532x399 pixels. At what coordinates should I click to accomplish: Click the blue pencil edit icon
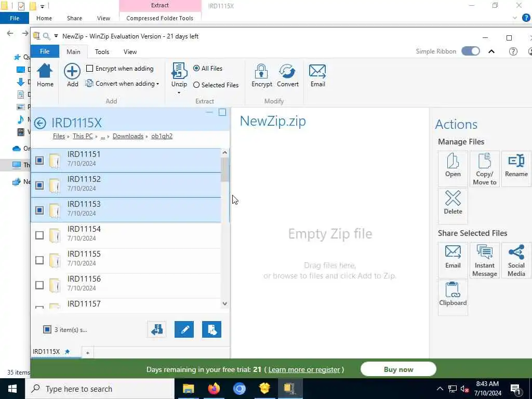click(184, 329)
